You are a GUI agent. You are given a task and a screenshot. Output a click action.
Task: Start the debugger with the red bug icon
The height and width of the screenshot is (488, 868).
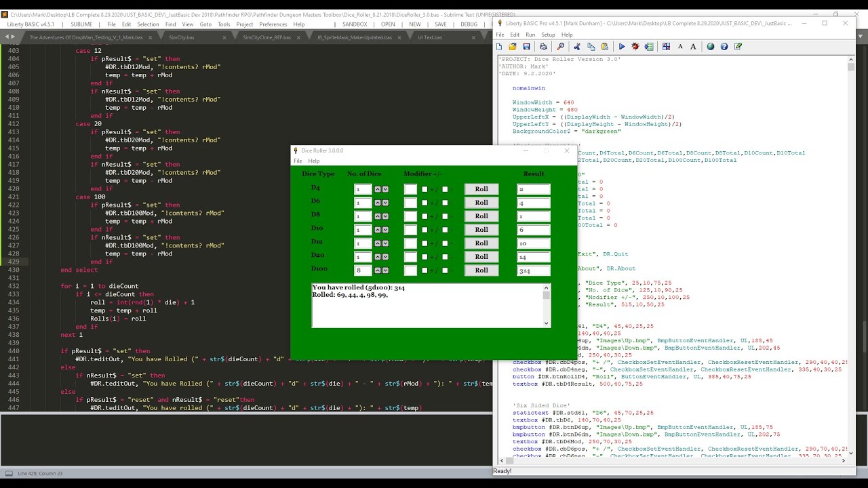pos(635,47)
